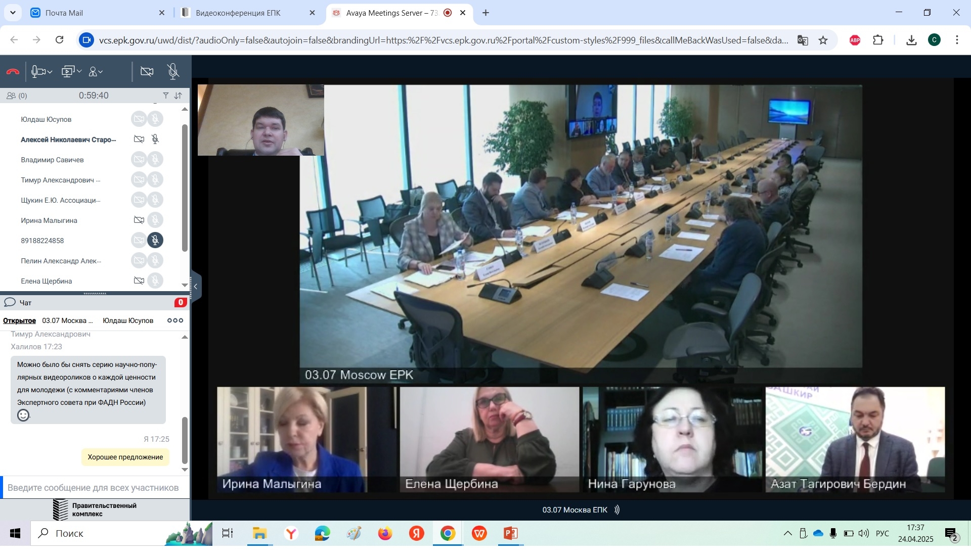Open more chat tabs ellipsis
This screenshot has width=971, height=560.
[175, 320]
